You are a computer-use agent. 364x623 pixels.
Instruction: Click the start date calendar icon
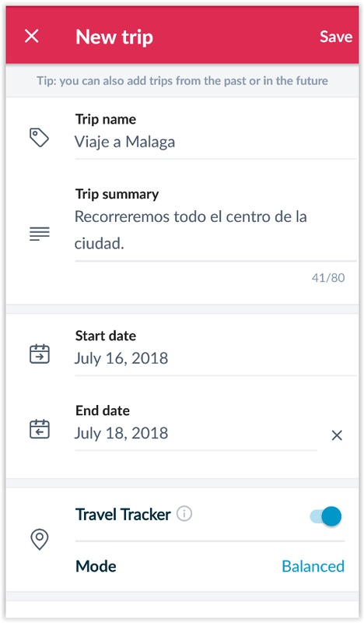(x=40, y=354)
